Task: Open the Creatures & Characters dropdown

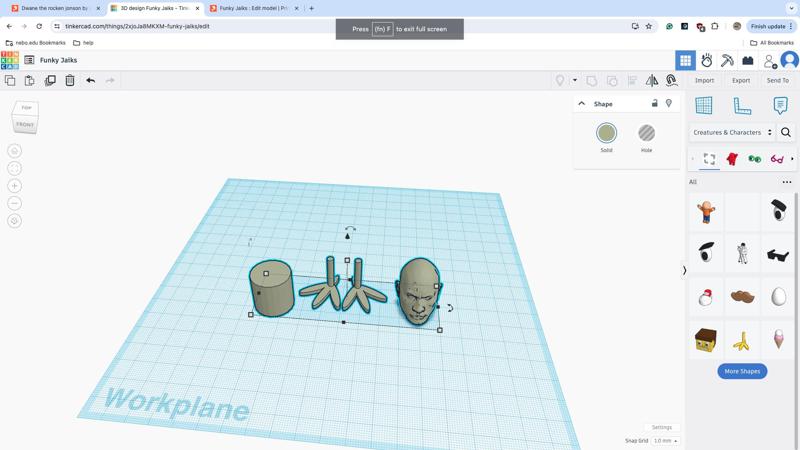Action: tap(732, 132)
